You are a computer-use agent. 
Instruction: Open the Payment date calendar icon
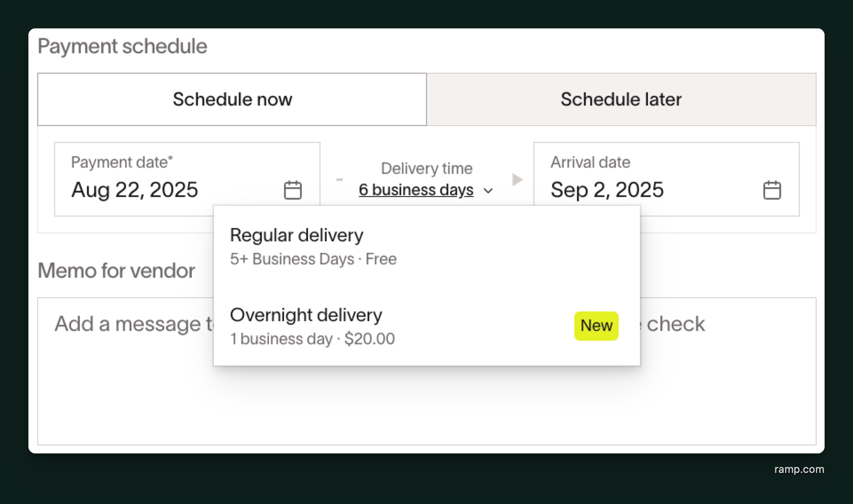coord(292,190)
